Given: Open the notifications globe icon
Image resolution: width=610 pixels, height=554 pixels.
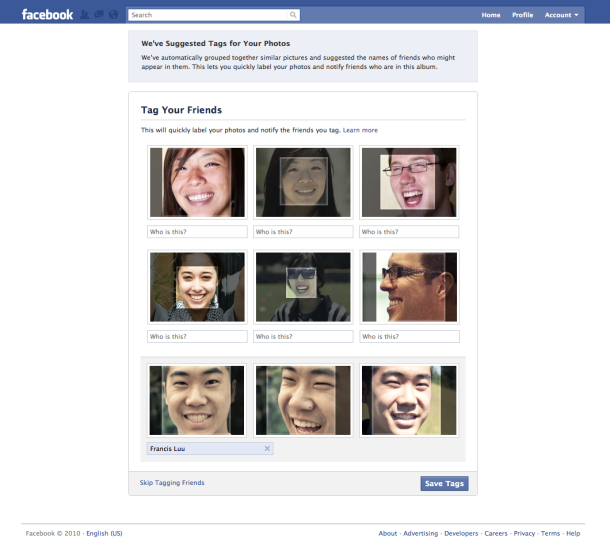Looking at the screenshot, I should point(113,15).
